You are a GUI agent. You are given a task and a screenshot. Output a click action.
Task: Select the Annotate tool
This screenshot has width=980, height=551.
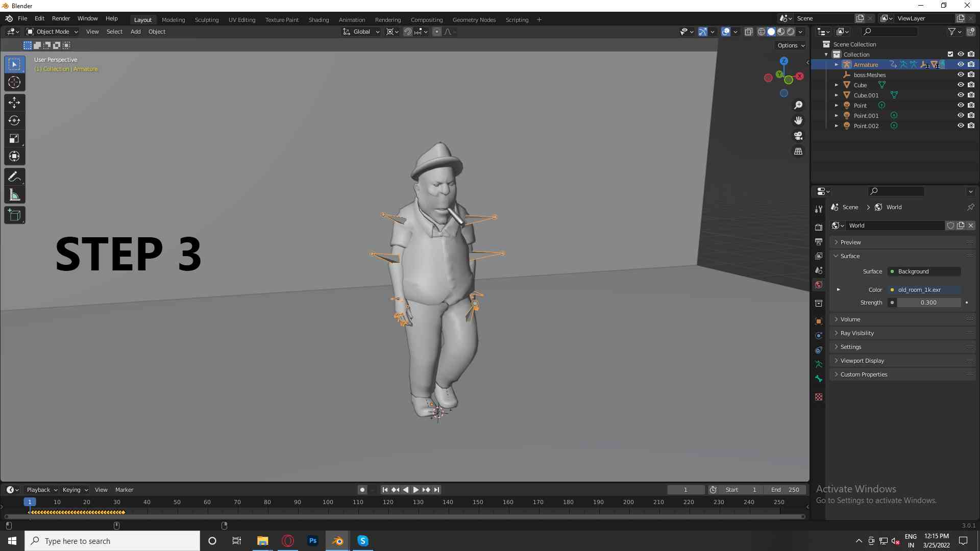pyautogui.click(x=14, y=177)
